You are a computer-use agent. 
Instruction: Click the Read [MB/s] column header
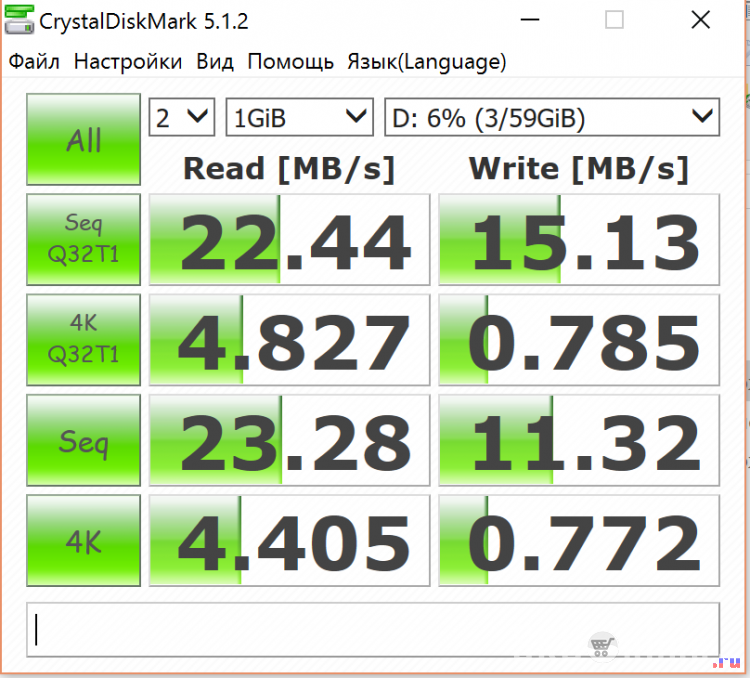(x=289, y=169)
